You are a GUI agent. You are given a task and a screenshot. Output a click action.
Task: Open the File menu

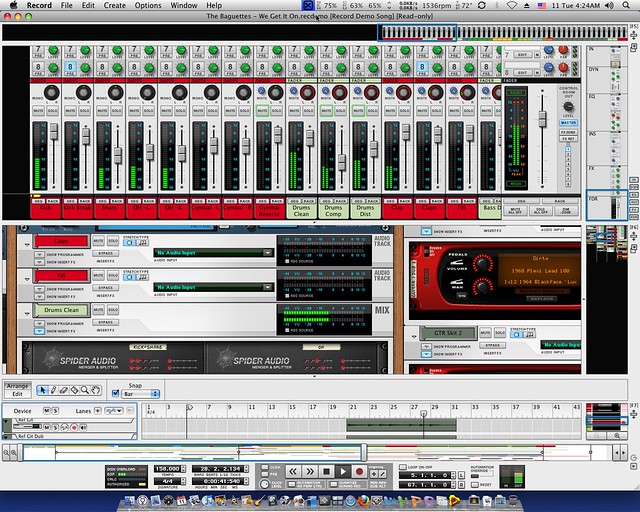point(67,5)
